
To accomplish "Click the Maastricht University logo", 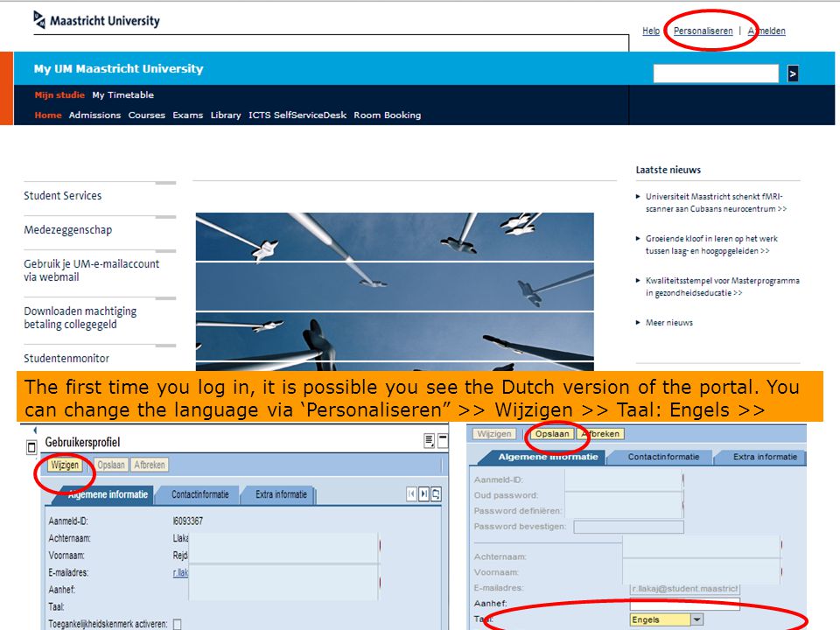I will tap(96, 20).
